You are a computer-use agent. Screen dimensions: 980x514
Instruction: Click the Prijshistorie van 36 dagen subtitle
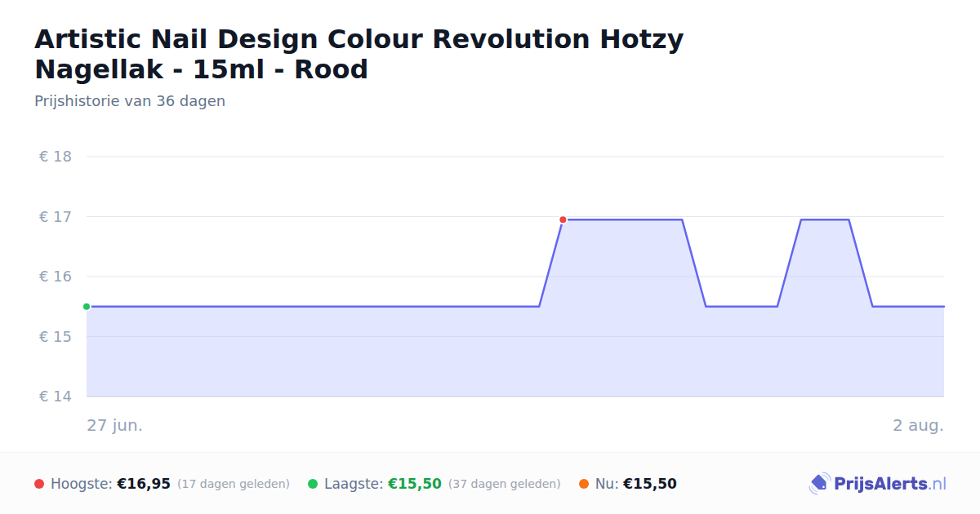pyautogui.click(x=130, y=101)
